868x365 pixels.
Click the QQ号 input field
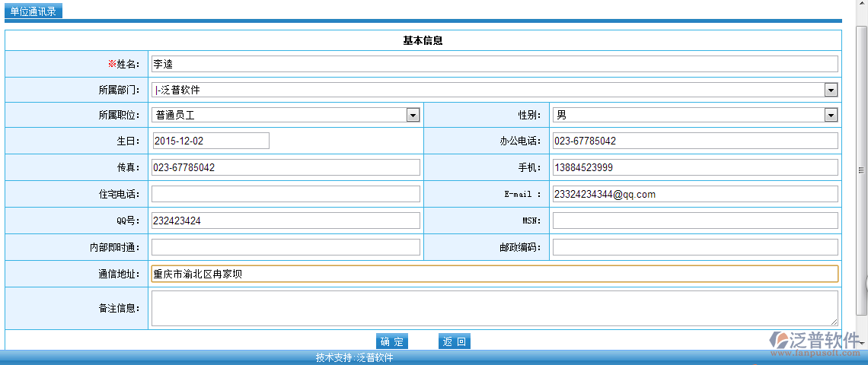pyautogui.click(x=286, y=221)
